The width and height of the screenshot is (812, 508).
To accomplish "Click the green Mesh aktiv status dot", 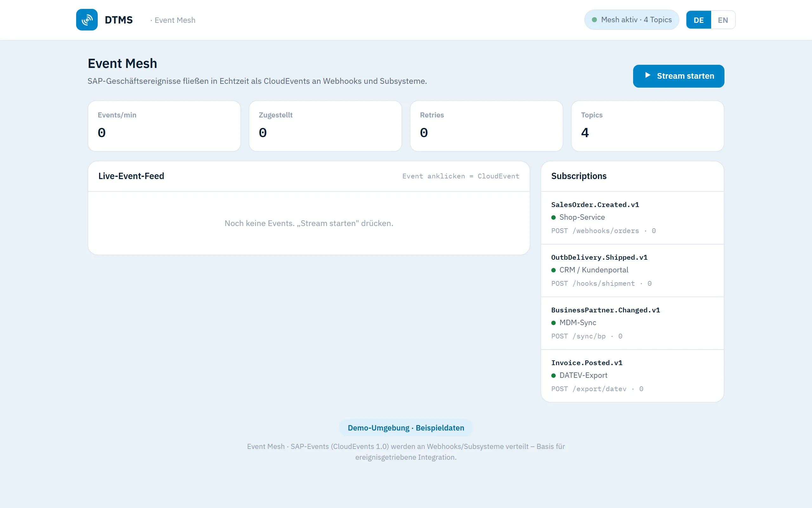I will click(x=594, y=20).
